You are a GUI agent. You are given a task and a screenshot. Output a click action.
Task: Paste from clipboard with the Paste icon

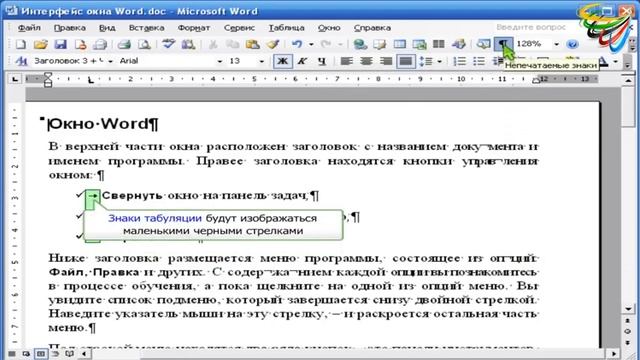253,44
